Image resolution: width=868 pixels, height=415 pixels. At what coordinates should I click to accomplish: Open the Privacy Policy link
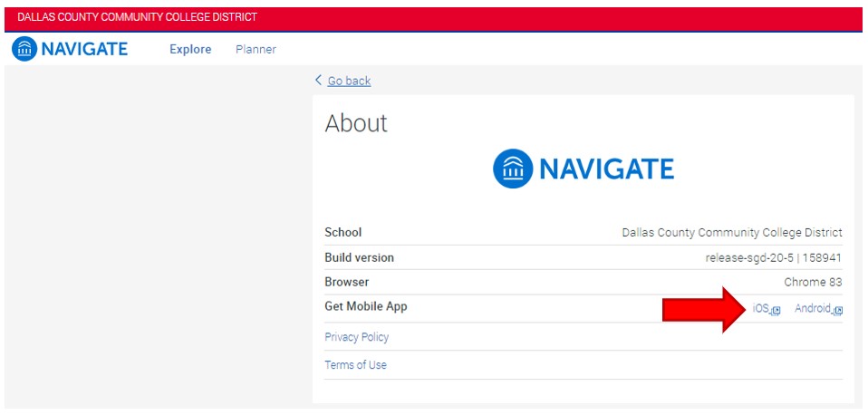click(356, 337)
